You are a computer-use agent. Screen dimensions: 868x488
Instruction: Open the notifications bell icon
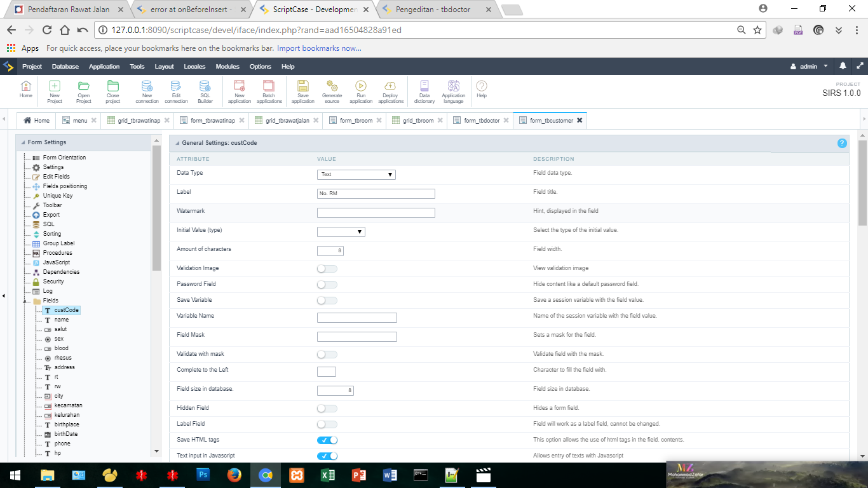[x=843, y=66]
